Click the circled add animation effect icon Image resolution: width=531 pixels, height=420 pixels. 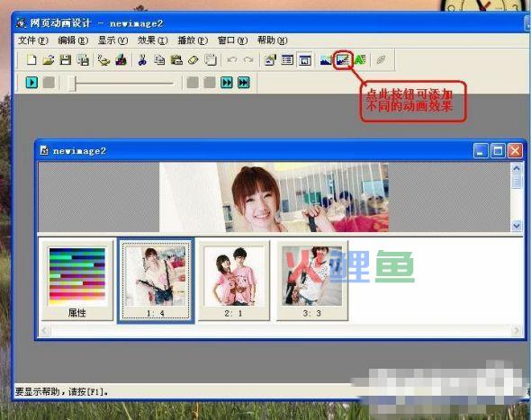click(343, 60)
